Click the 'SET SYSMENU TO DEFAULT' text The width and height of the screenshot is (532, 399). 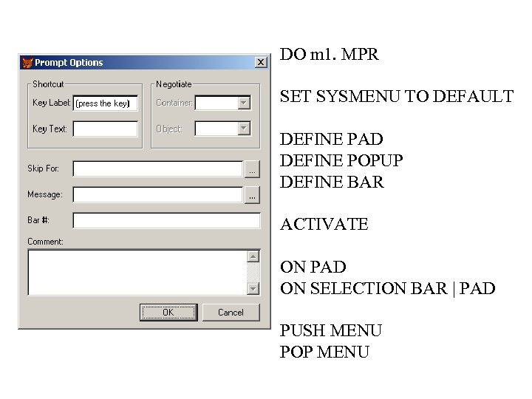[x=397, y=96]
